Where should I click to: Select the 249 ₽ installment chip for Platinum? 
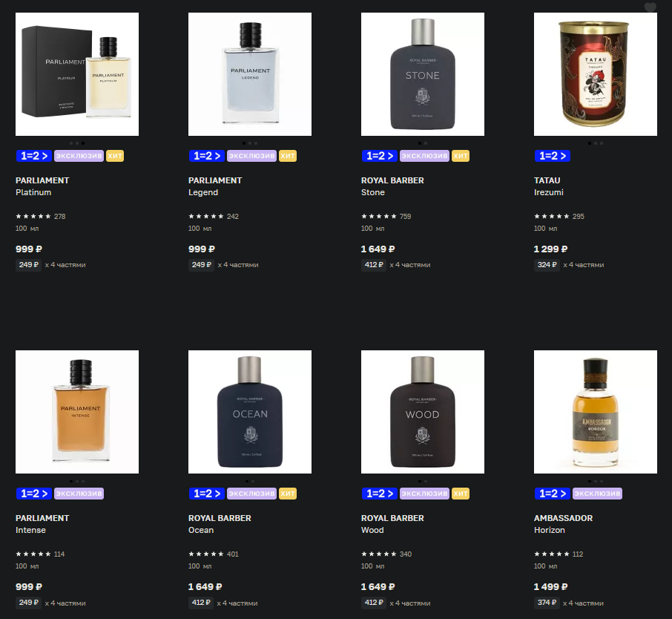coord(28,265)
